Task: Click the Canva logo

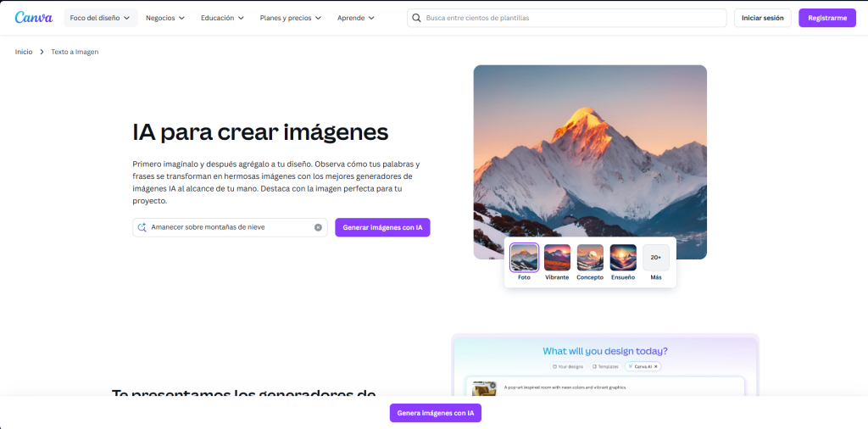Action: click(33, 17)
